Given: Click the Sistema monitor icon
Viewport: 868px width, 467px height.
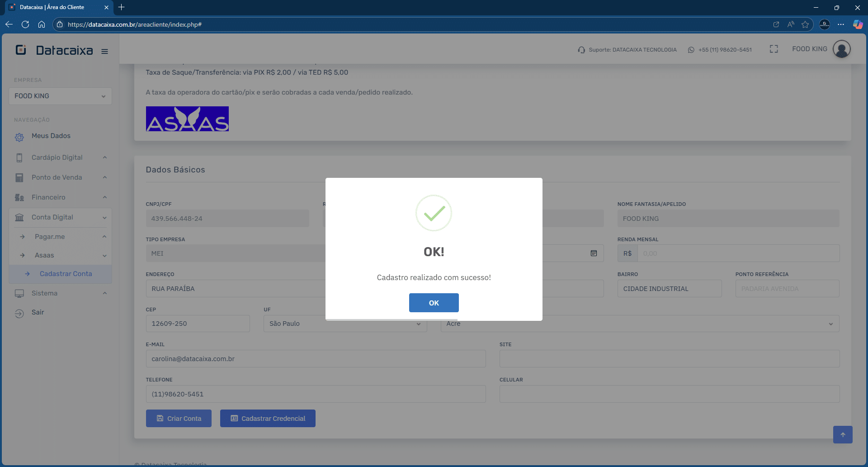Looking at the screenshot, I should pyautogui.click(x=19, y=293).
